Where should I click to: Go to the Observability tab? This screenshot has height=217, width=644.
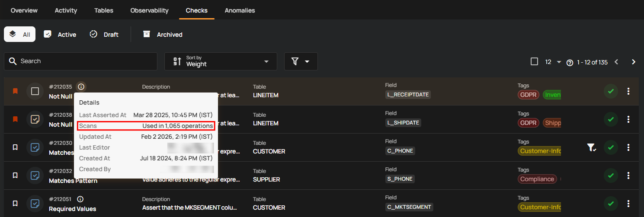pyautogui.click(x=150, y=10)
